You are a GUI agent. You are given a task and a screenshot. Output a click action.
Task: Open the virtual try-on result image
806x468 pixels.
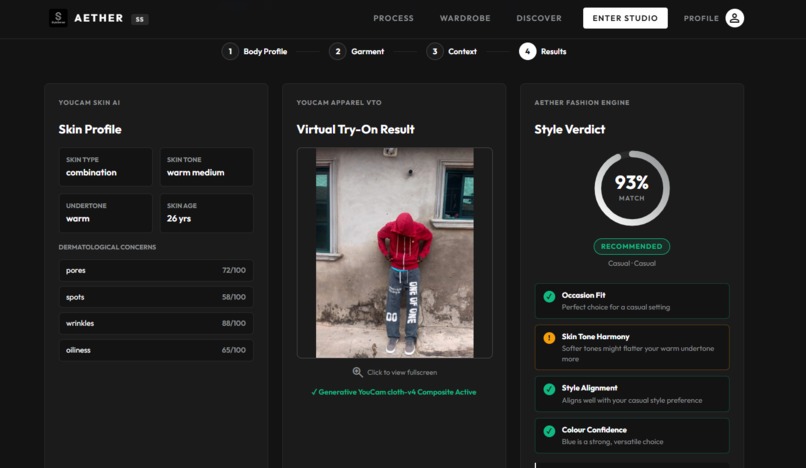[395, 253]
